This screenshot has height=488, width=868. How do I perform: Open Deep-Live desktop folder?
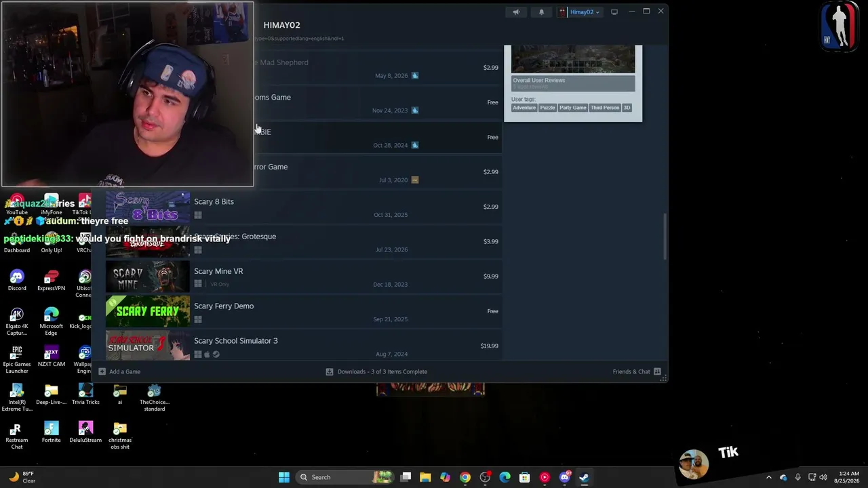coord(51,394)
